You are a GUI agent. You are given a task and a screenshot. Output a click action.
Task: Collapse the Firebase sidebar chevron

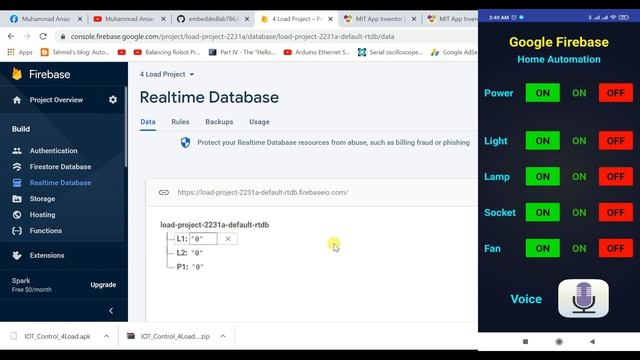[111, 311]
